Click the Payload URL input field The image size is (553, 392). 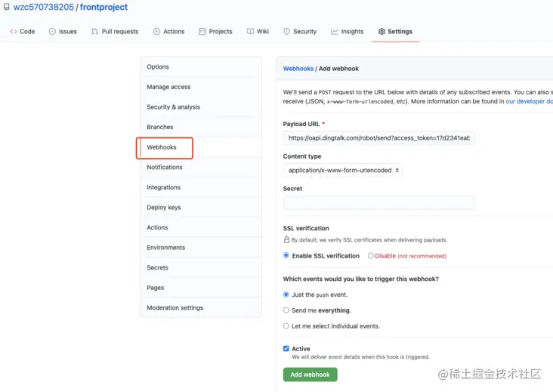point(379,137)
